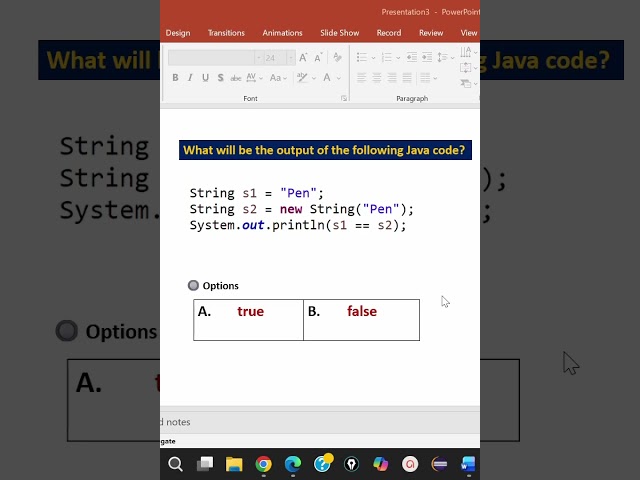Justify text alignment
Image resolution: width=640 pixels, height=480 pixels.
point(407,78)
